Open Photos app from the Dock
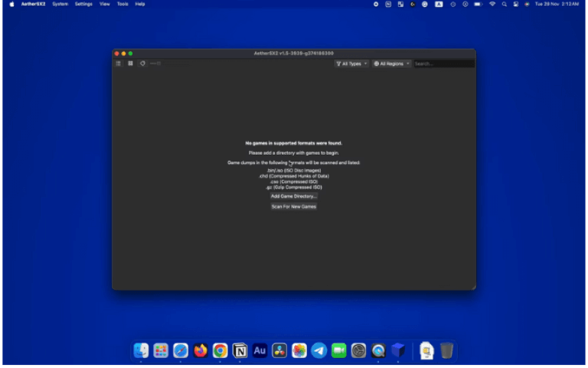Image resolution: width=588 pixels, height=368 pixels. tap(299, 350)
